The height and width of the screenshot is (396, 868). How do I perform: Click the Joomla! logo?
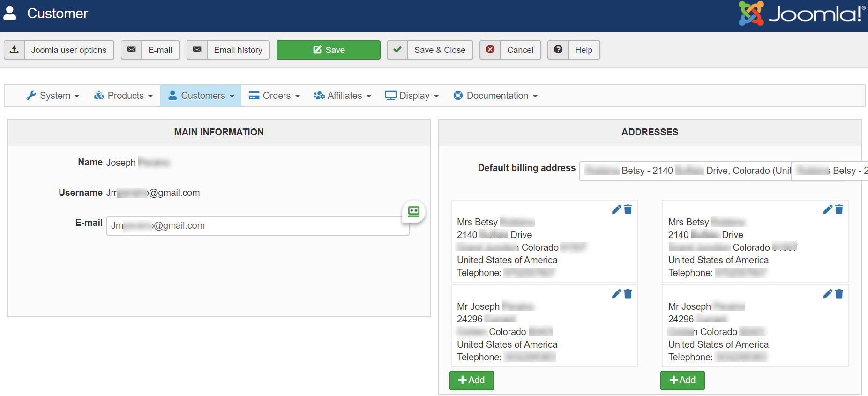(x=802, y=14)
